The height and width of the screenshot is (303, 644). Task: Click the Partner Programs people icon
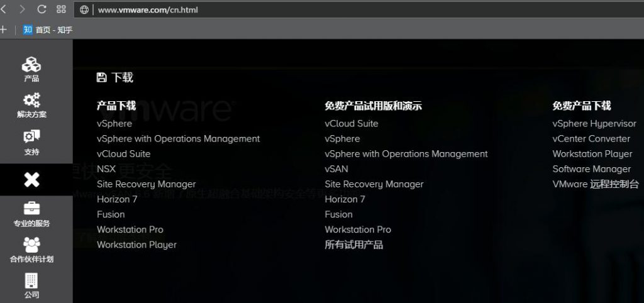pos(31,245)
